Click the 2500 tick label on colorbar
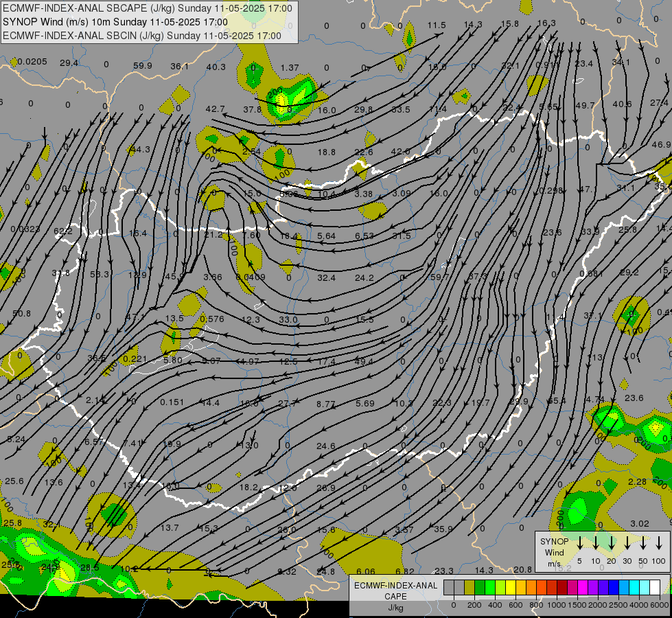This screenshot has height=618, width=672. 618,605
